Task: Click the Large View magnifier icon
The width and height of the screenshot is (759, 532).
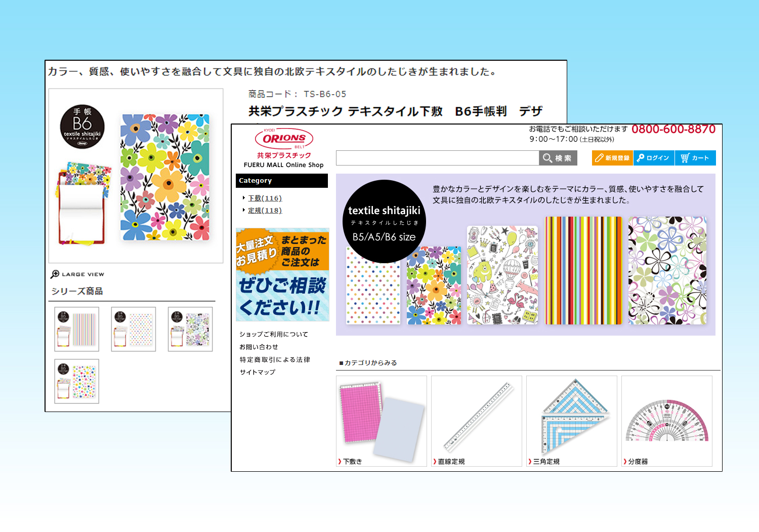Action: coord(55,274)
